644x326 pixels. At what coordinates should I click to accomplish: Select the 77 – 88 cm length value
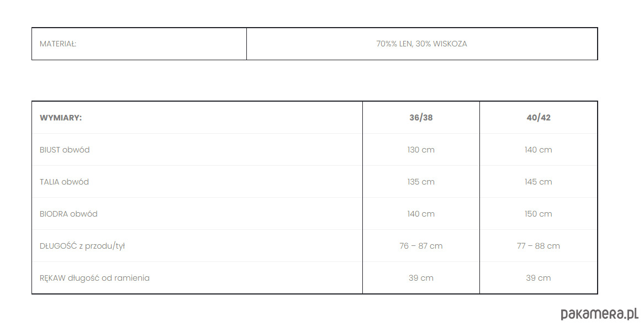coord(539,246)
